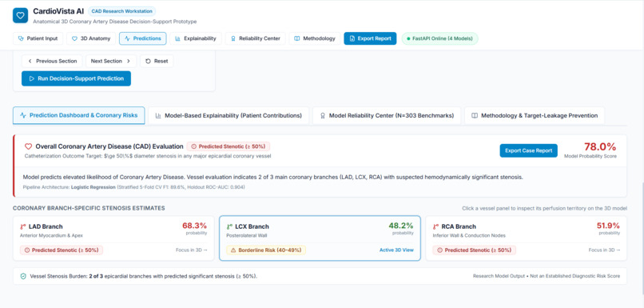
Task: Click Focus in 3D link in LAD panel
Action: 192,250
